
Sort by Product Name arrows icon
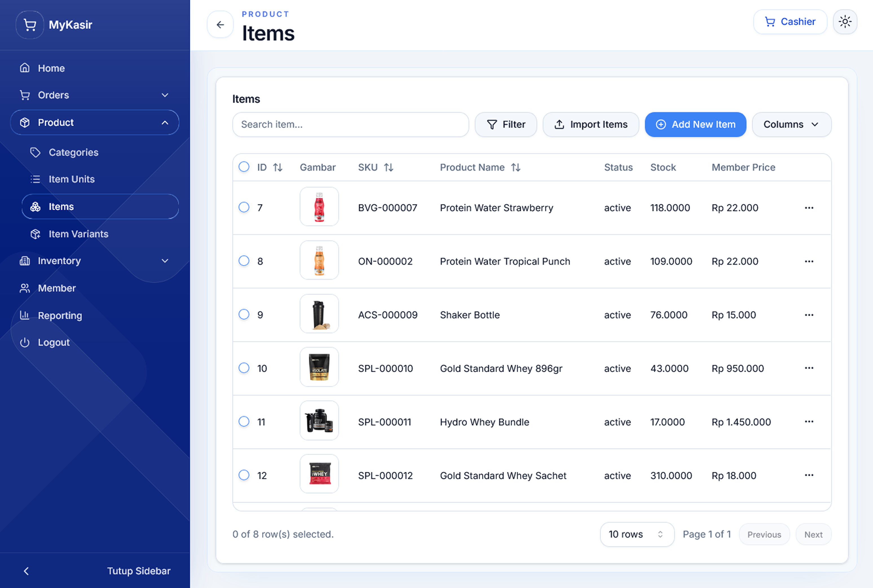pyautogui.click(x=516, y=167)
